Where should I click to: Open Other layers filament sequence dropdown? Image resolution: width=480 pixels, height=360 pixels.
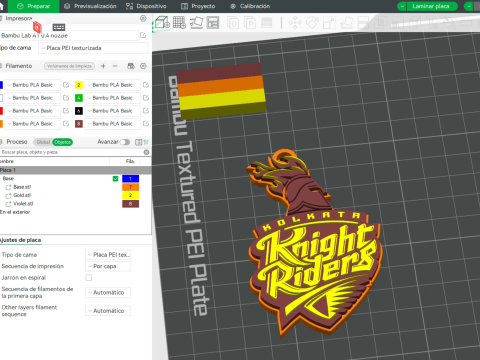[108, 311]
